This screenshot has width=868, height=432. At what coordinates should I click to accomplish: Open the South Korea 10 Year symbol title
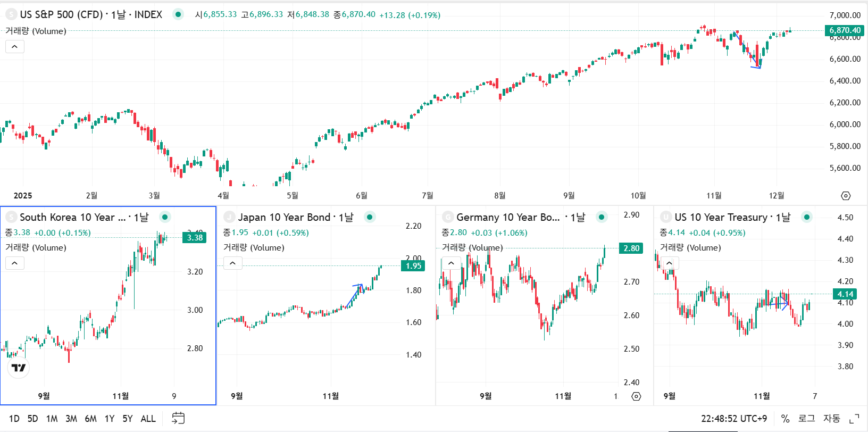coord(73,217)
